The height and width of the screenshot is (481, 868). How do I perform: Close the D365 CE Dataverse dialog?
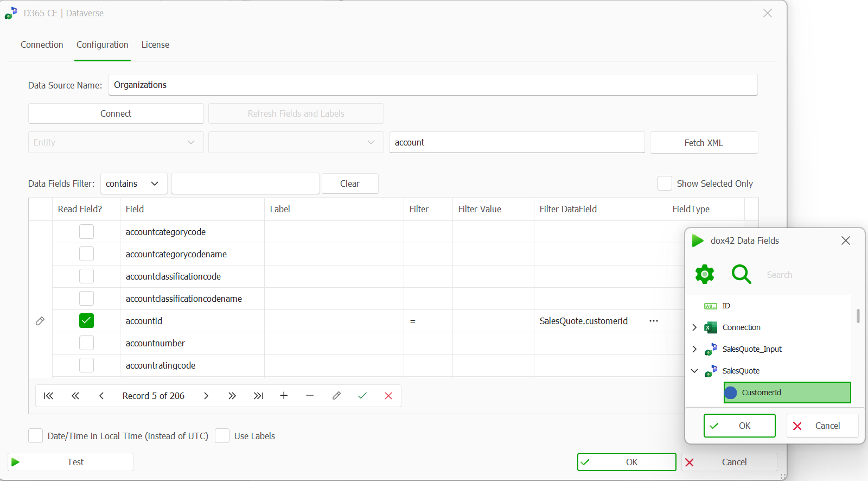tap(768, 13)
